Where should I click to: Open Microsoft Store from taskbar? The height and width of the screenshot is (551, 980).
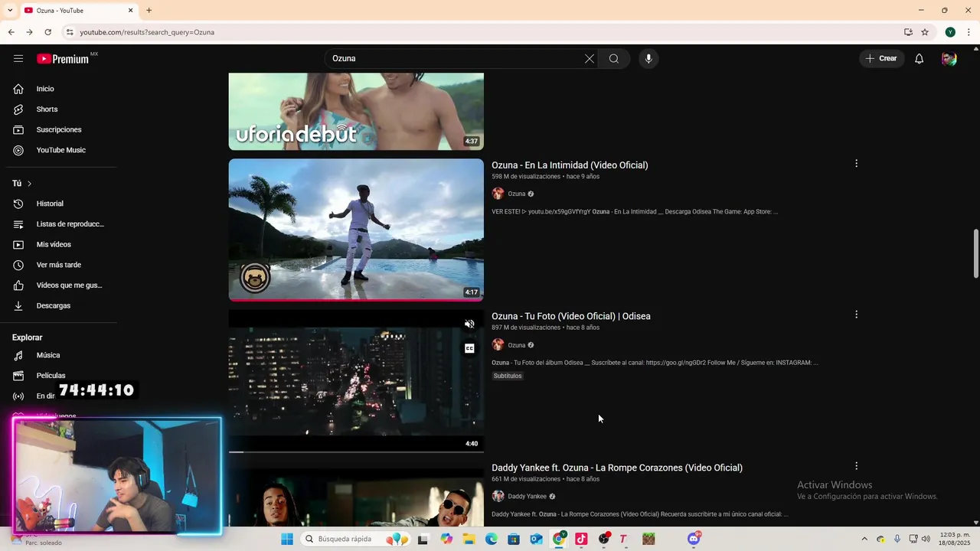pyautogui.click(x=514, y=539)
